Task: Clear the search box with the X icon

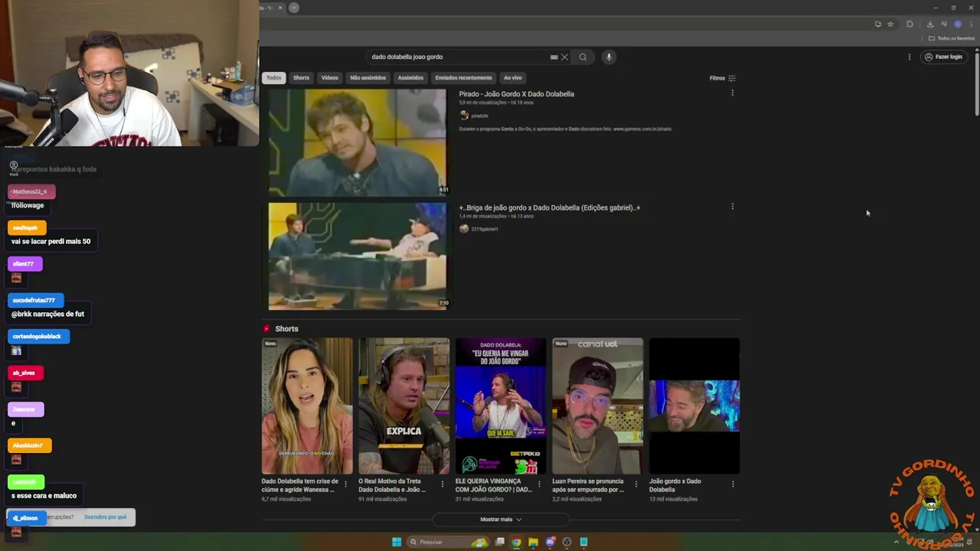Action: click(x=564, y=57)
